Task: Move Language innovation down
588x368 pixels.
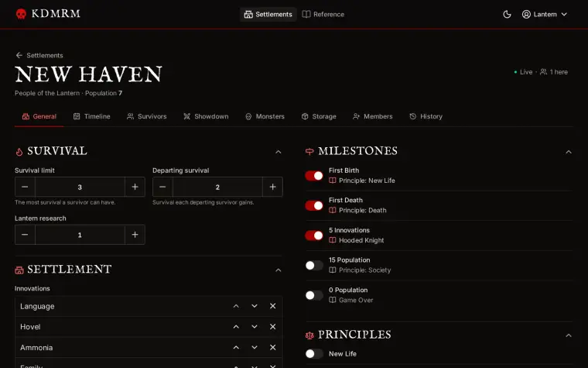Action: tap(255, 306)
